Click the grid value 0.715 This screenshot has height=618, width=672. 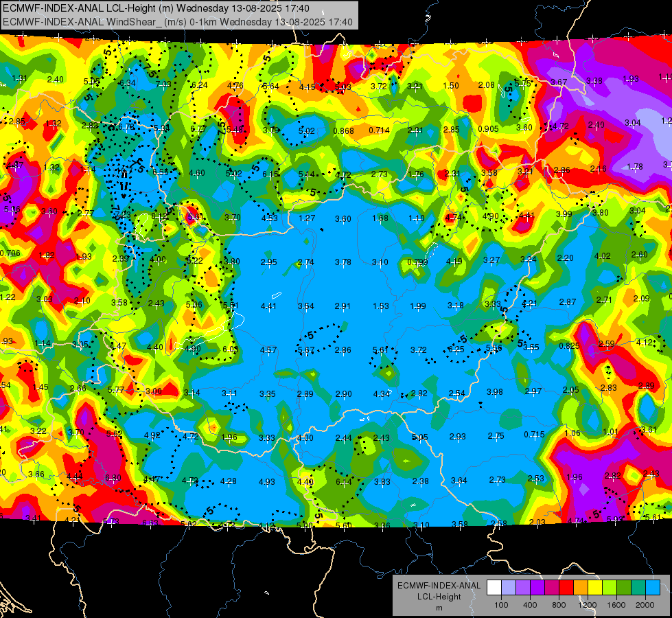coord(534,435)
